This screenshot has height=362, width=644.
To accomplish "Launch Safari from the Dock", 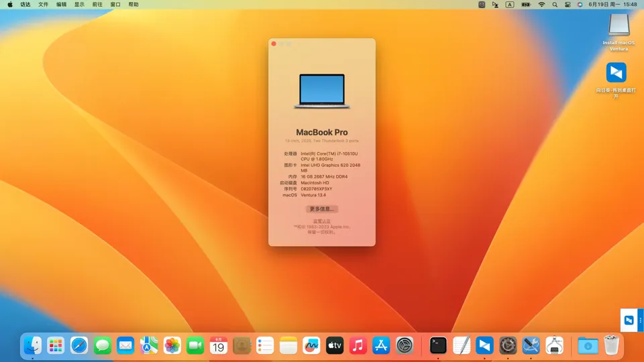I will pos(79,346).
